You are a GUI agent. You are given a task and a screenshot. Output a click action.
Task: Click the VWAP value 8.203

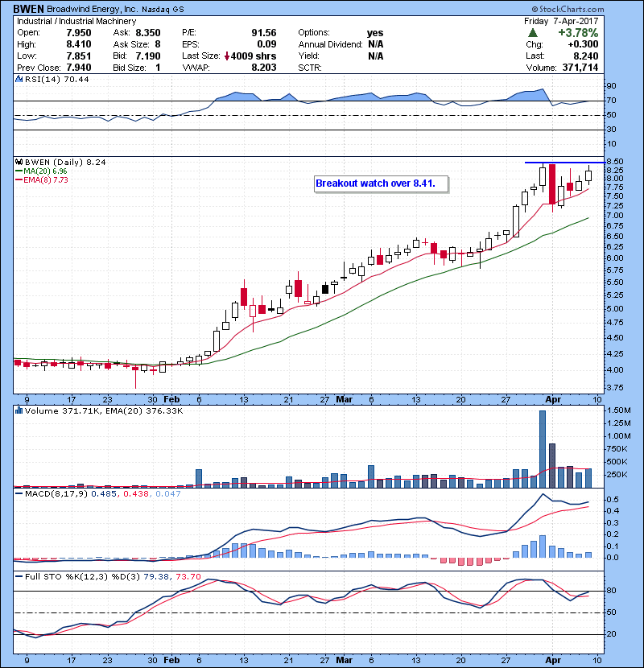pos(264,68)
